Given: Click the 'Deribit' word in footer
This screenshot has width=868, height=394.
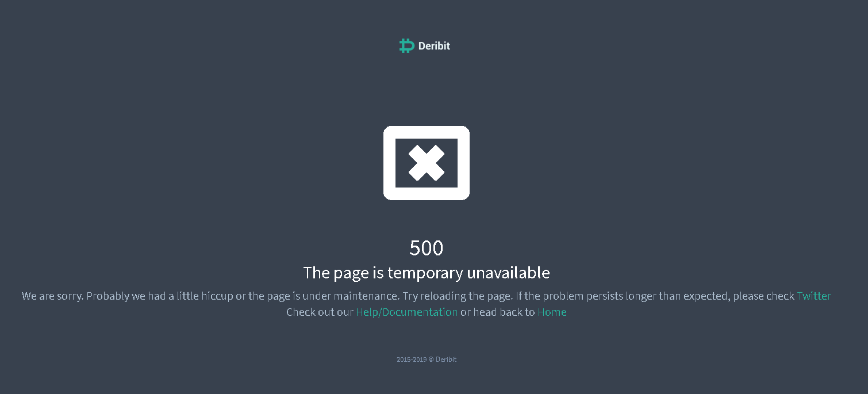Looking at the screenshot, I should tap(446, 359).
